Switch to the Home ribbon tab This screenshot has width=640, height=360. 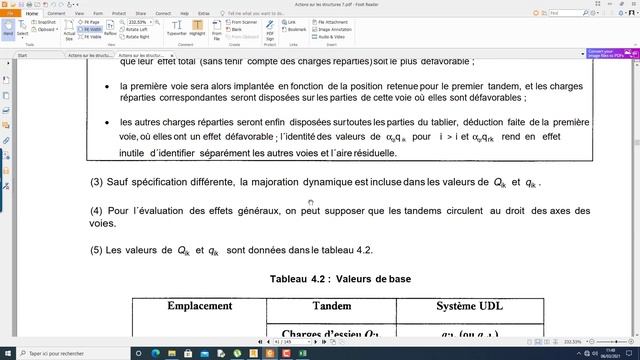pos(32,13)
